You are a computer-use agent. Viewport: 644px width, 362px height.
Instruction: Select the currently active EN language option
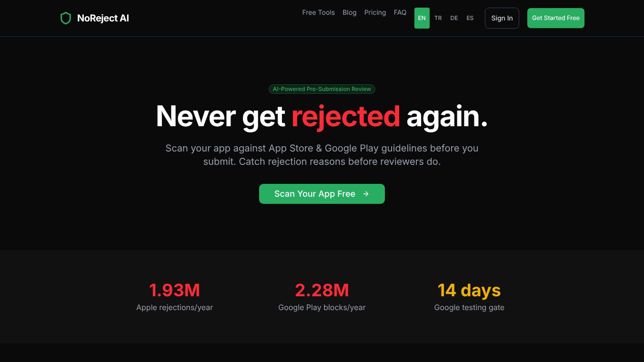click(x=422, y=18)
